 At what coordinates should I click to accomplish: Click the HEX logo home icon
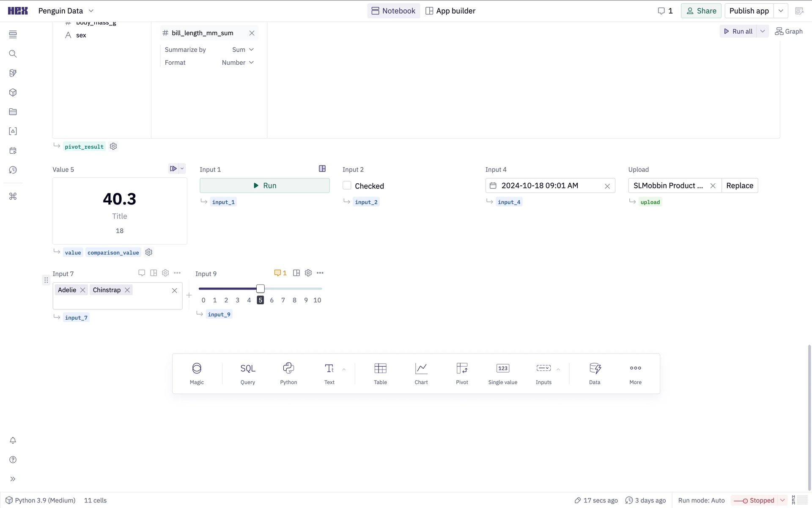coord(18,11)
